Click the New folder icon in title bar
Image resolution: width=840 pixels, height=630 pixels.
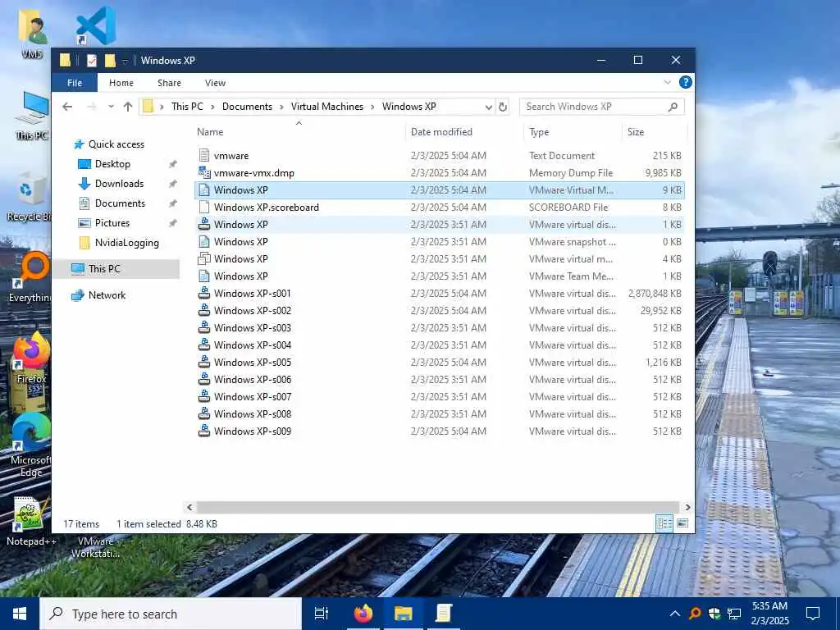tap(110, 61)
